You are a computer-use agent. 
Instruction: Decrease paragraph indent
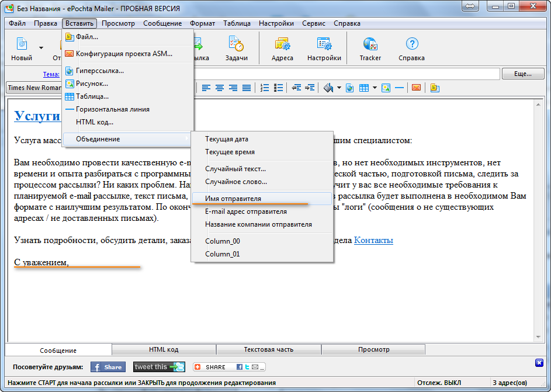coord(296,88)
